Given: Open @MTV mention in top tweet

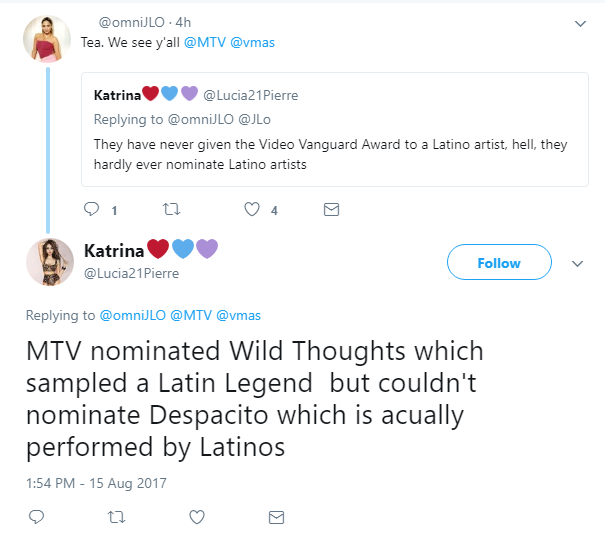Looking at the screenshot, I should click(204, 42).
